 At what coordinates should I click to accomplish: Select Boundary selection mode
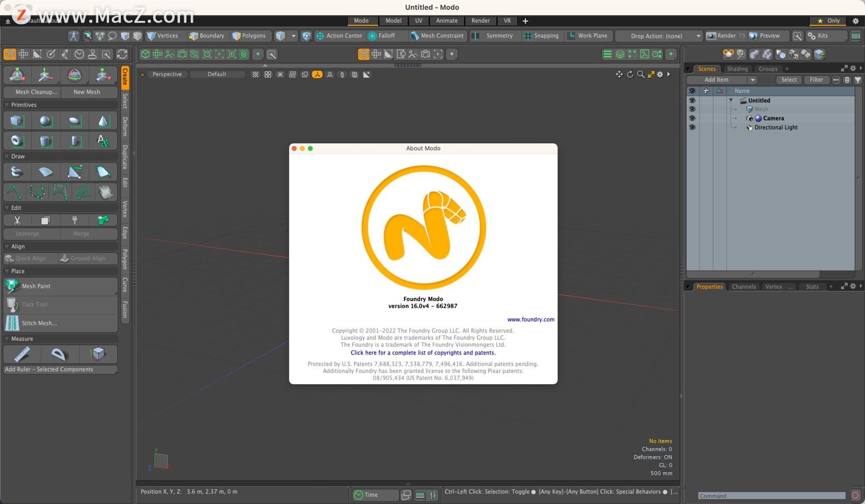(x=207, y=36)
